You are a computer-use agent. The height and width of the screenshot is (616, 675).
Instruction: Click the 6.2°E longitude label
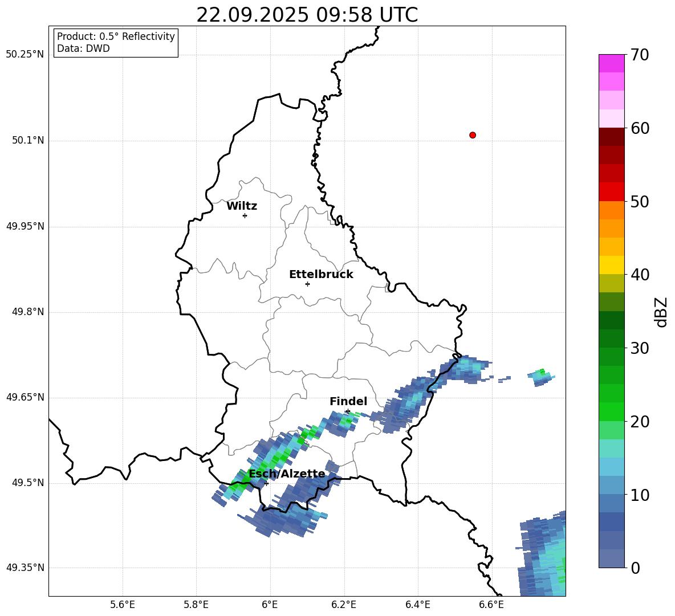[x=344, y=605]
